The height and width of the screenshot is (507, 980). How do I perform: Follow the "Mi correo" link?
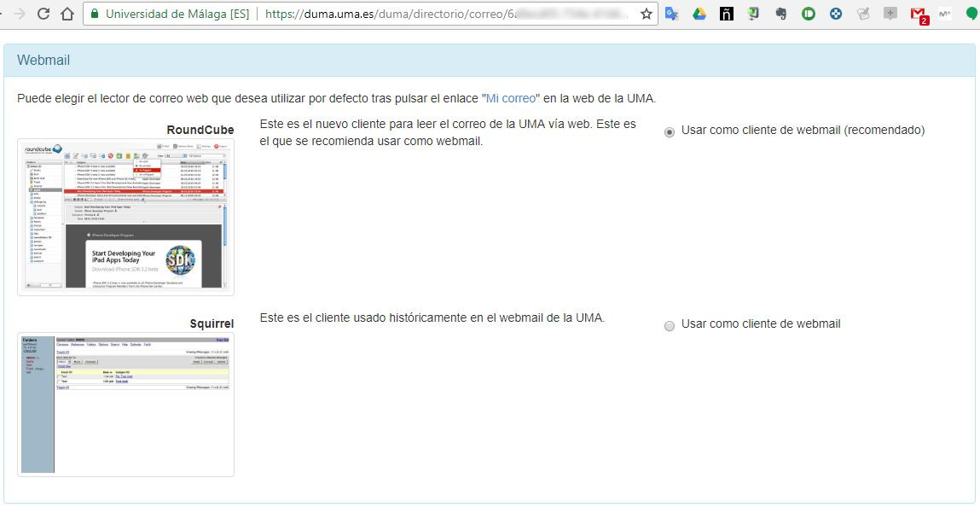[x=511, y=98]
